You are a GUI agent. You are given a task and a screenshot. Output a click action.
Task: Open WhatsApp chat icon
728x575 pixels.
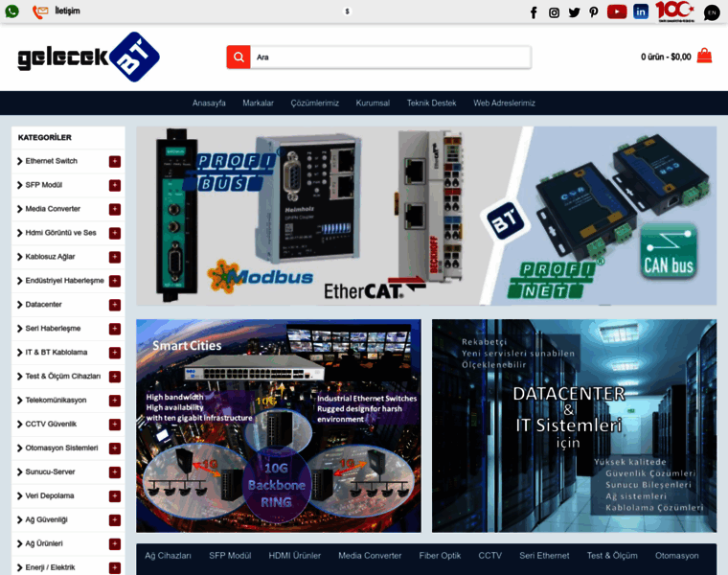point(12,11)
